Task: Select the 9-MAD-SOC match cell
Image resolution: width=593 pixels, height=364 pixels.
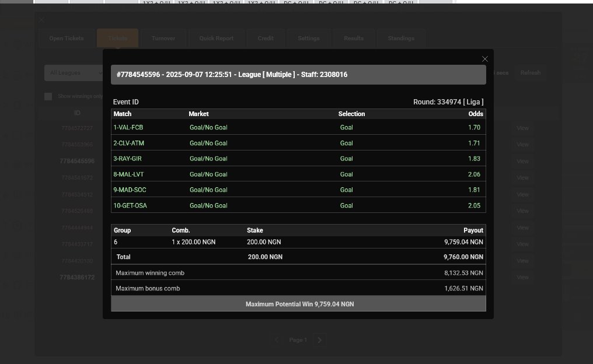Action: click(x=130, y=190)
